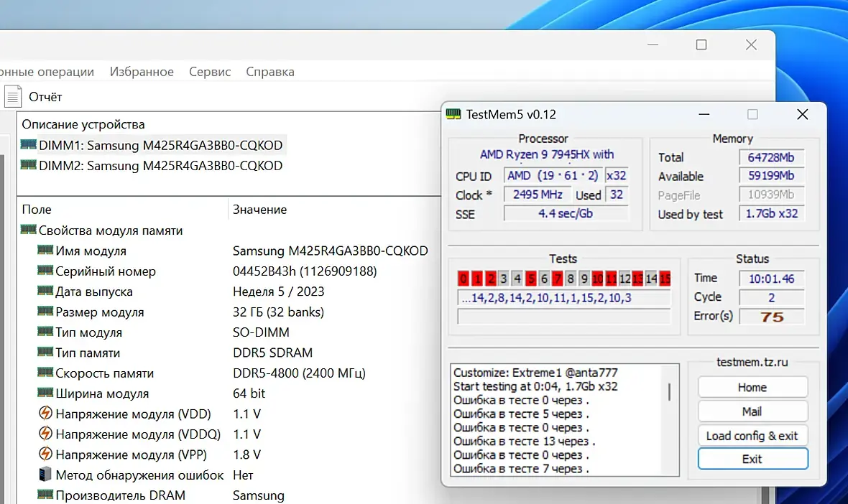Click the TestMem5 log scrollbar thumb

tap(670, 392)
